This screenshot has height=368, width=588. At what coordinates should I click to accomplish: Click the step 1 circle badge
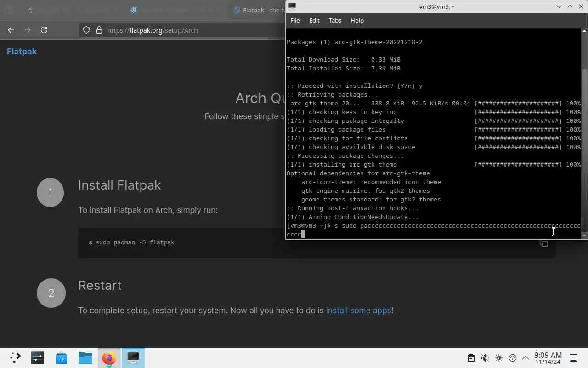pyautogui.click(x=50, y=193)
